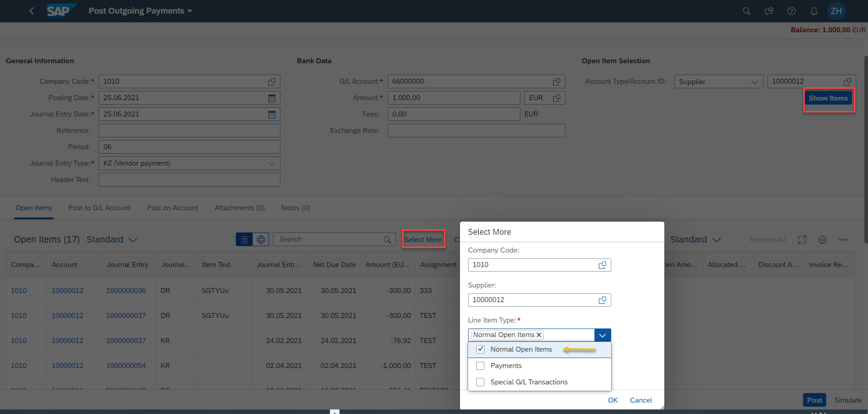The image size is (868, 414).
Task: Click the Journal Entry column header
Action: coord(128,265)
